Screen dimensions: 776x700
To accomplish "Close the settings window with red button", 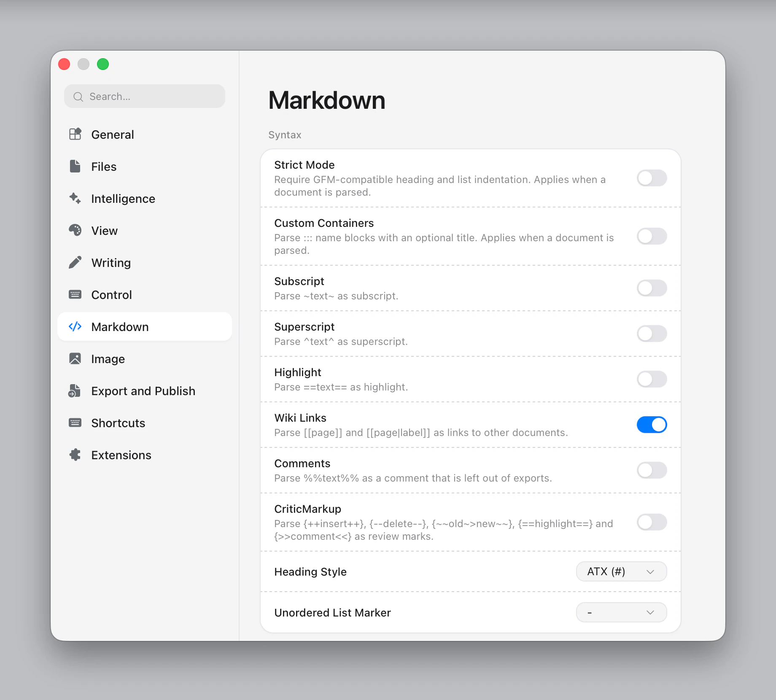I will pyautogui.click(x=64, y=64).
